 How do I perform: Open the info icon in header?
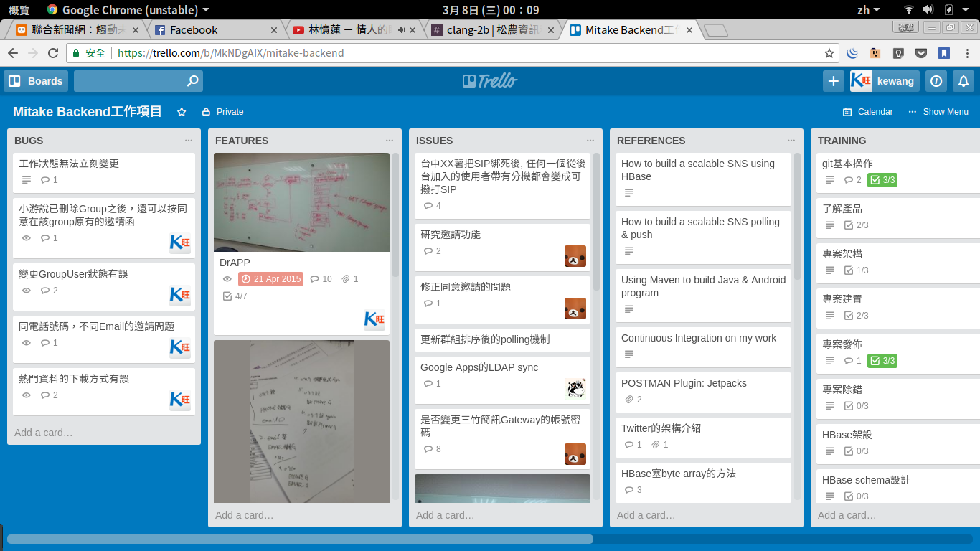[936, 81]
